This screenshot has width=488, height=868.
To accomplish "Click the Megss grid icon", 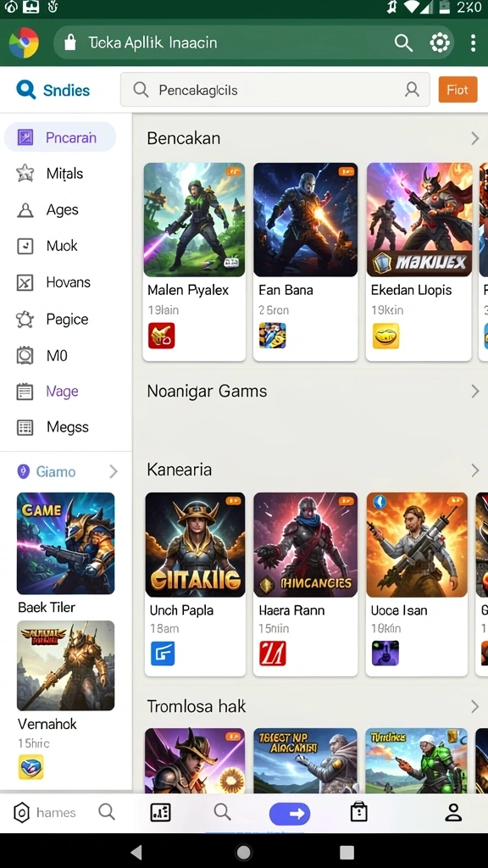I will pyautogui.click(x=25, y=427).
